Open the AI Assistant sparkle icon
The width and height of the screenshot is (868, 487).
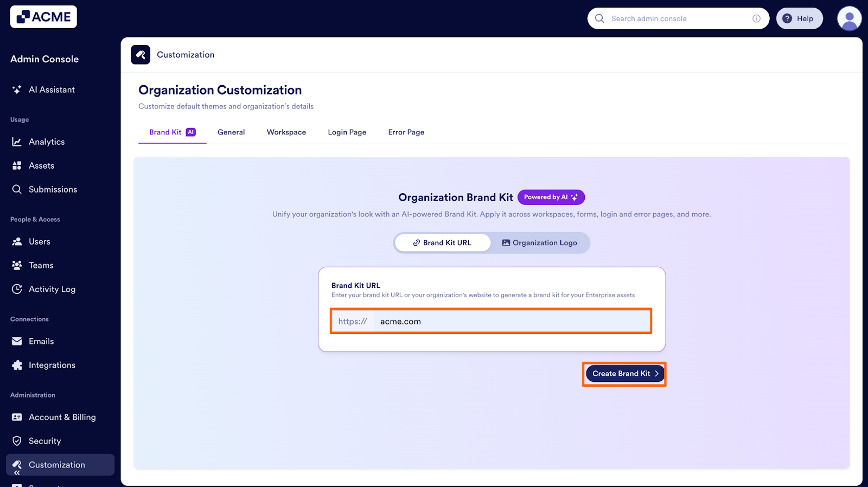(x=17, y=89)
